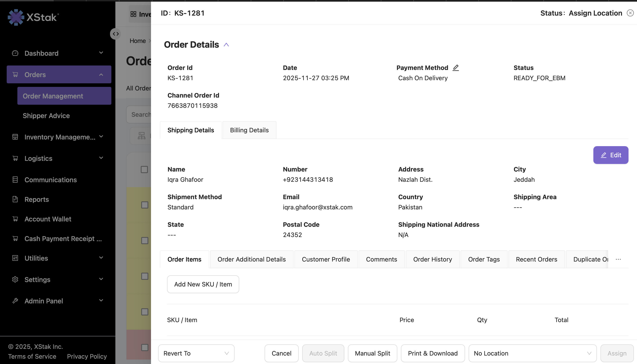
Task: Open Privacy Policy link
Action: [x=87, y=356]
